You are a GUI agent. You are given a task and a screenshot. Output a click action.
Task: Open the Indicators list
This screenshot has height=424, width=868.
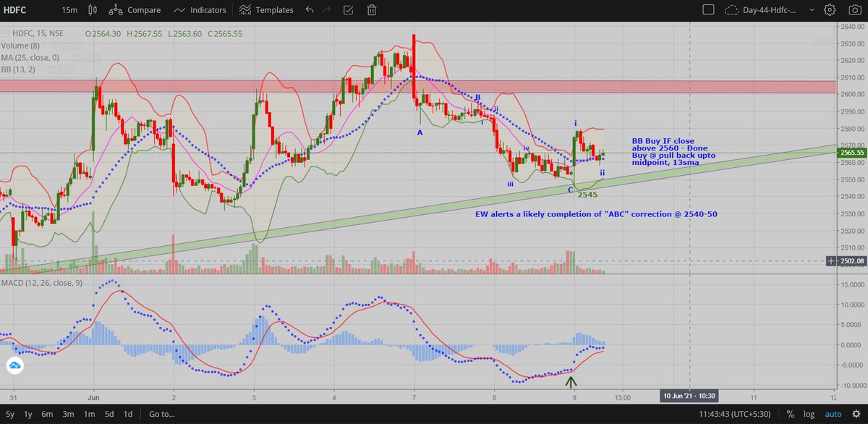[x=200, y=10]
